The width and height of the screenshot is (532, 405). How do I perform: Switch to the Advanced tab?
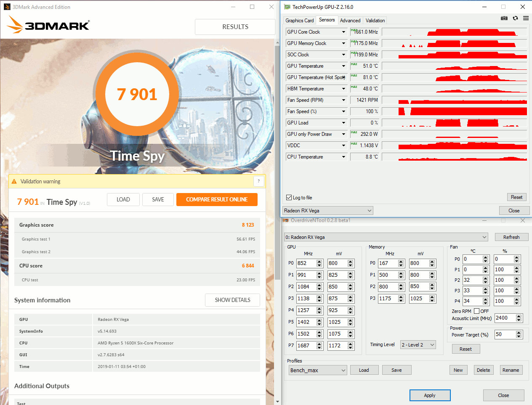[x=350, y=21]
